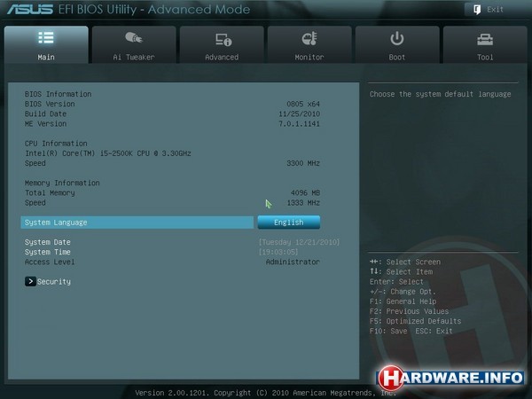Click the Main tab list icon
Screen dimensions: 532x399
click(46, 37)
